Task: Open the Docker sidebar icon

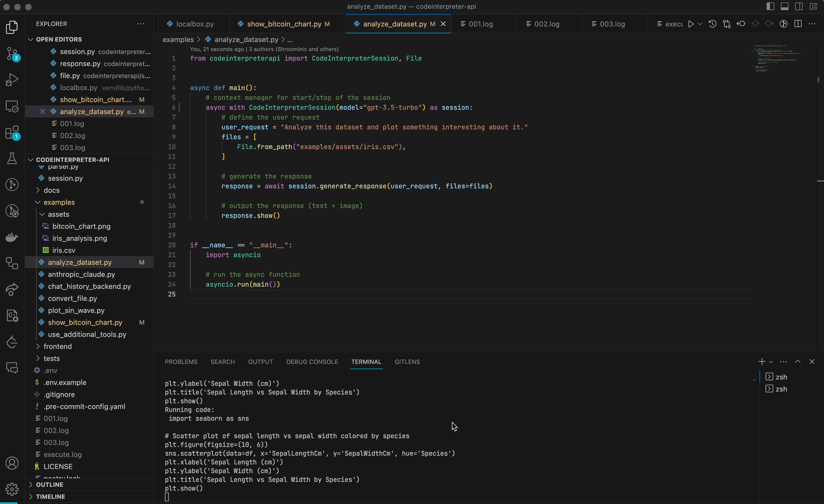Action: (12, 237)
